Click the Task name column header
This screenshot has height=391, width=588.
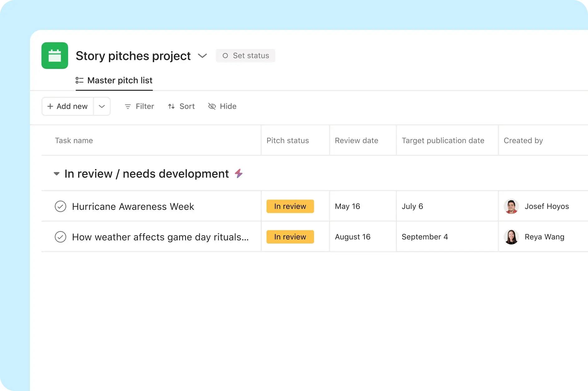pos(74,140)
